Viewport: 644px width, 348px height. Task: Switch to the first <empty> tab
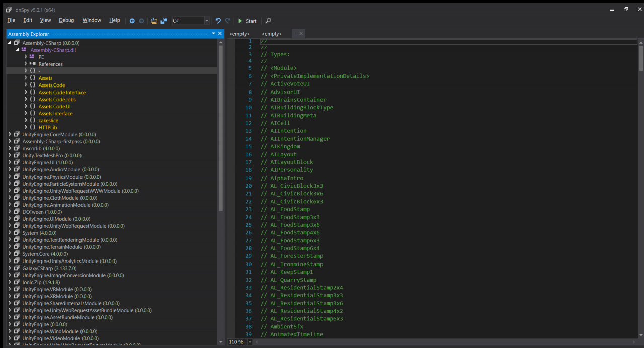pos(239,34)
